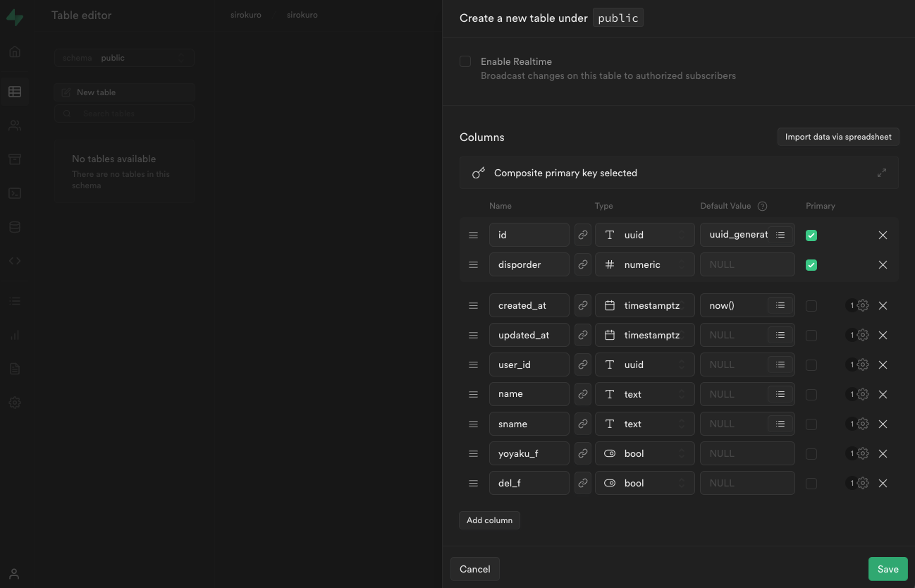This screenshot has width=915, height=588.
Task: Click drag handle of sname row
Action: click(473, 424)
